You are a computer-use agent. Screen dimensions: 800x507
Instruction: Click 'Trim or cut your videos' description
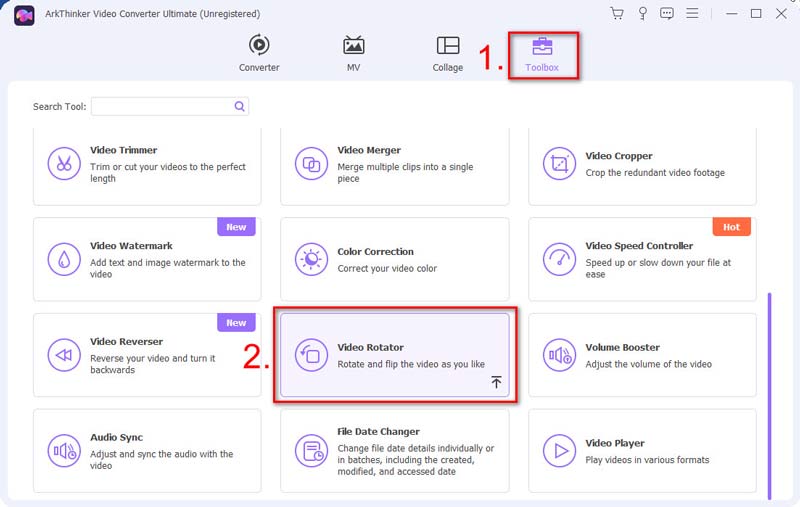pos(168,172)
